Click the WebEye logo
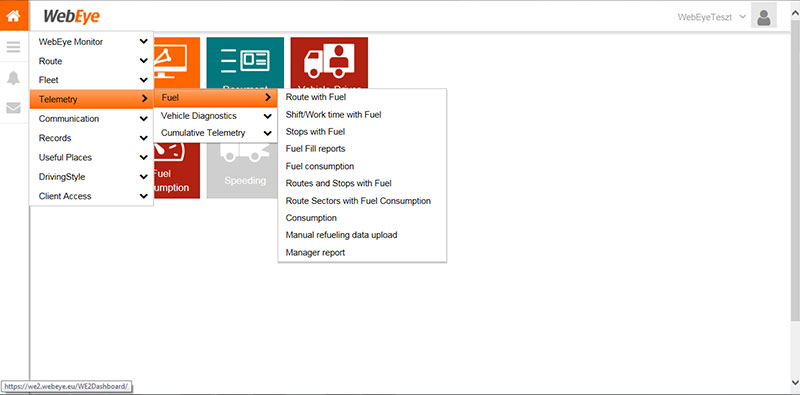The height and width of the screenshot is (395, 800). (x=71, y=16)
